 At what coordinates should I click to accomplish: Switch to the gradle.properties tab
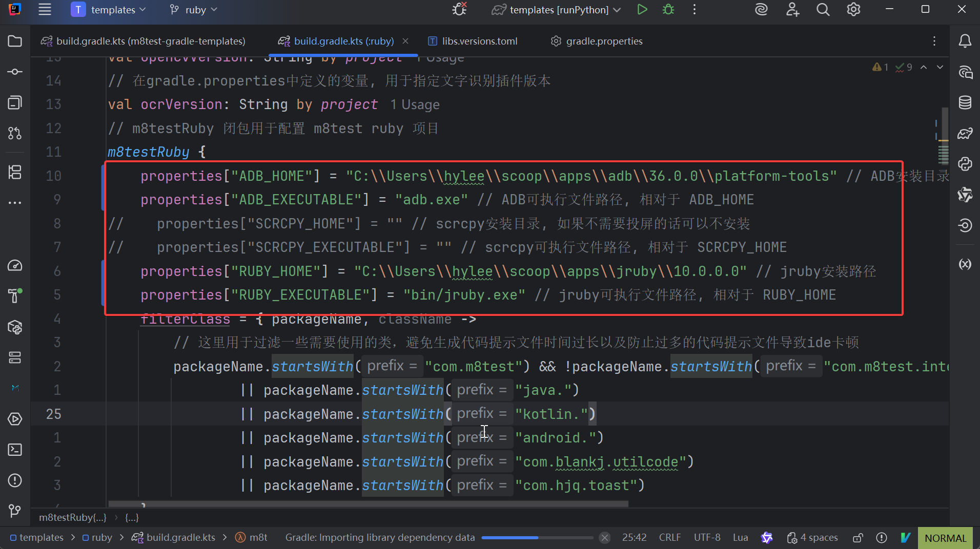[x=604, y=41]
